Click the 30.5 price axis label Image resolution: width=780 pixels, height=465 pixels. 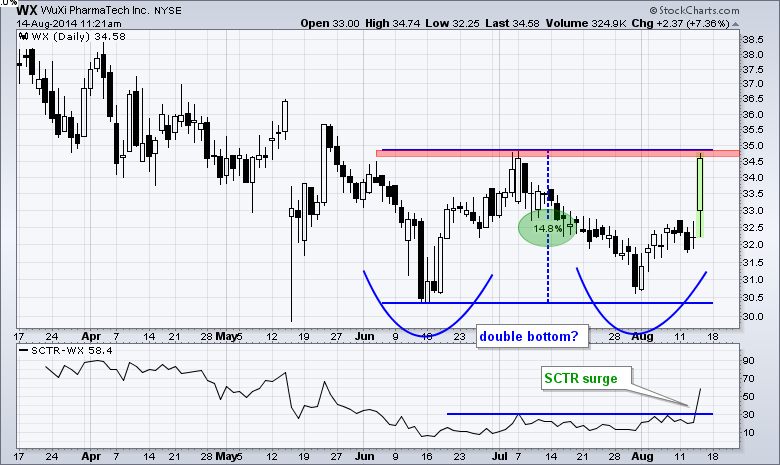pyautogui.click(x=753, y=298)
